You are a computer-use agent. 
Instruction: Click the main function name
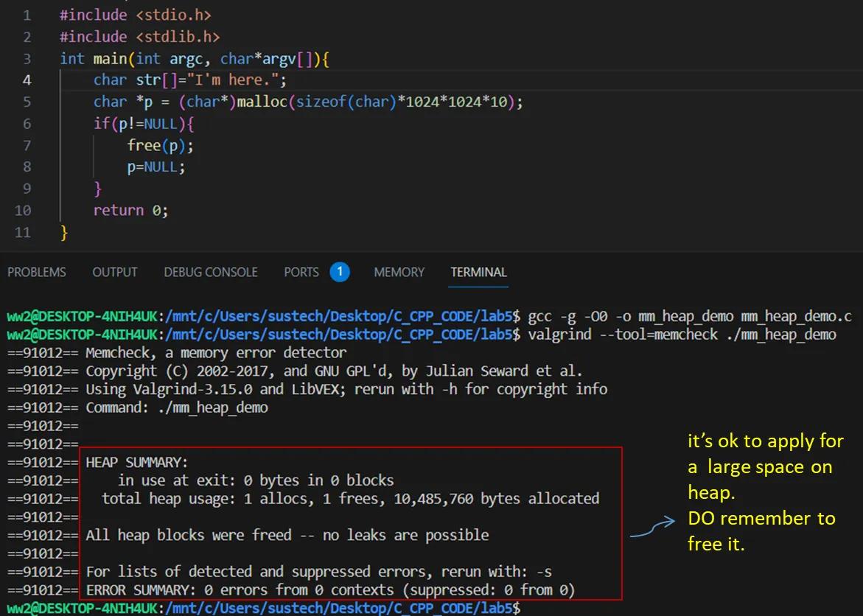(x=109, y=58)
